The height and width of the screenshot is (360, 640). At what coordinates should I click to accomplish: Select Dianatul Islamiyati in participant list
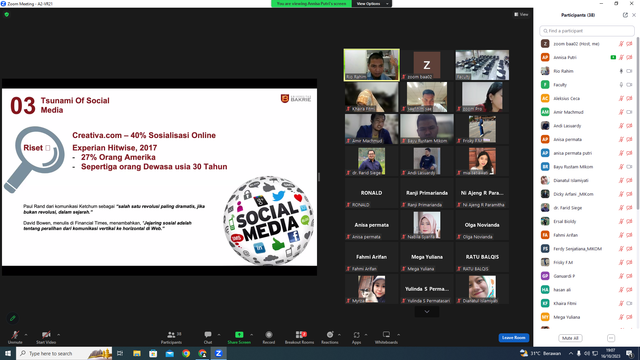pos(587,180)
